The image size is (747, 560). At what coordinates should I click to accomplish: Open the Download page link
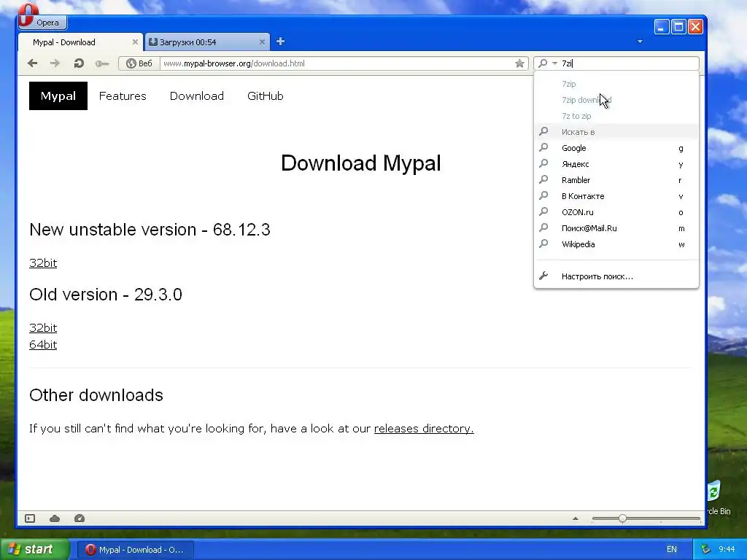click(197, 96)
